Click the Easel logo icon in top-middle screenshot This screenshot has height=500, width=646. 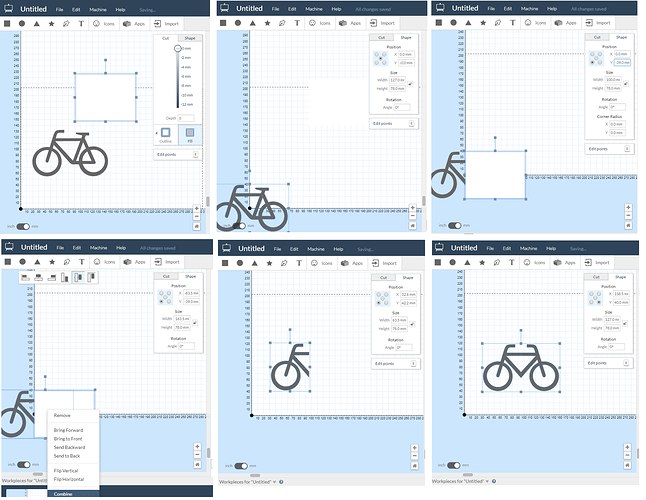225,8
